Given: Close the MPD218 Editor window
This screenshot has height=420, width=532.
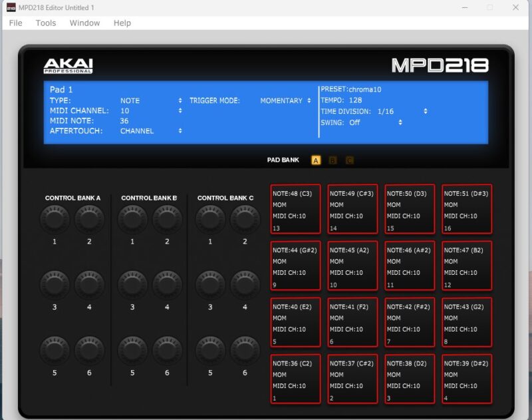Looking at the screenshot, I should (515, 7).
